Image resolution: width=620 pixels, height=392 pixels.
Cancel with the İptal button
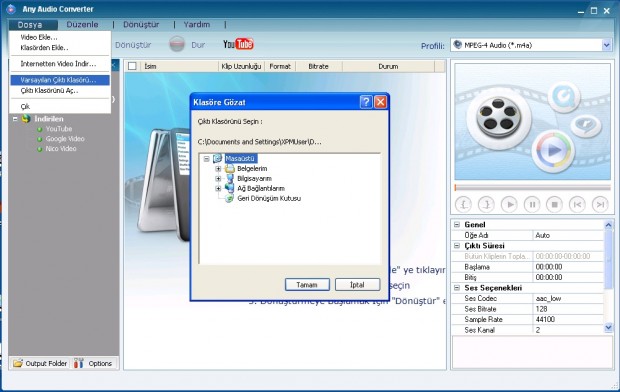(x=357, y=284)
